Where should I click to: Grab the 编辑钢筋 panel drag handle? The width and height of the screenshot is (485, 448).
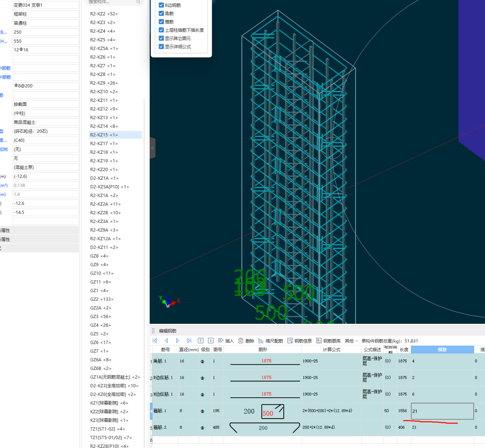click(153, 331)
